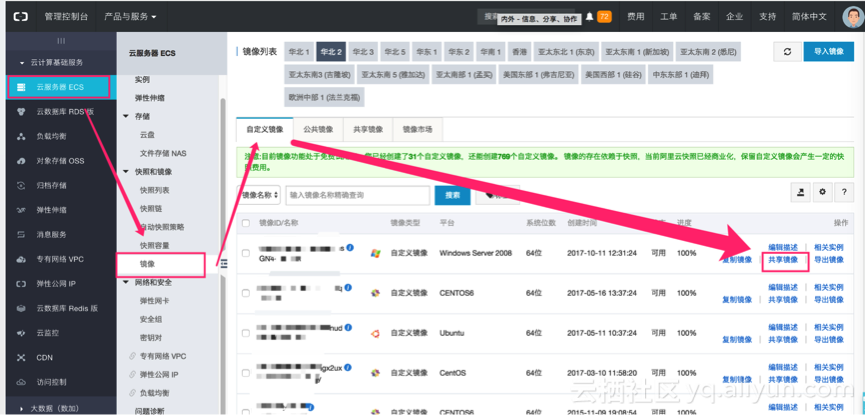
Task: Open the 产品与服务 dropdown menu
Action: point(130,17)
